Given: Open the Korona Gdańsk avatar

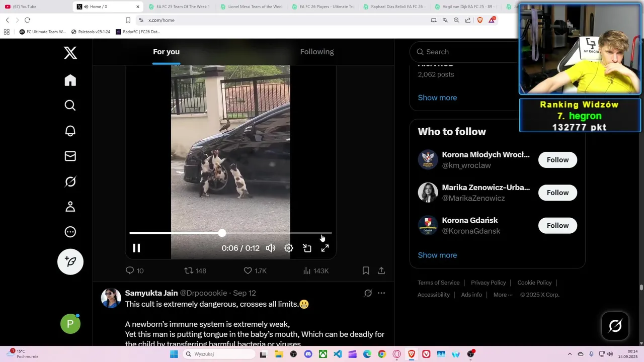Looking at the screenshot, I should coord(428,226).
